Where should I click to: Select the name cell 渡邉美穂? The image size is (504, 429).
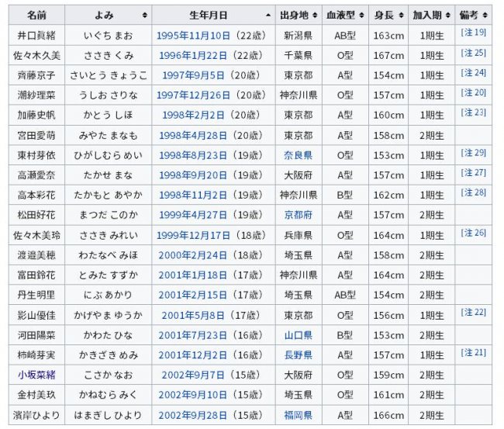pyautogui.click(x=36, y=255)
